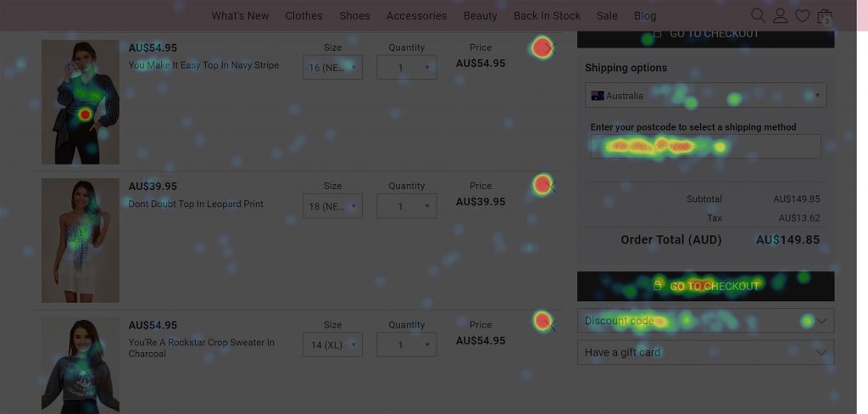Open the Clothes menu
This screenshot has height=414, width=868.
(304, 15)
